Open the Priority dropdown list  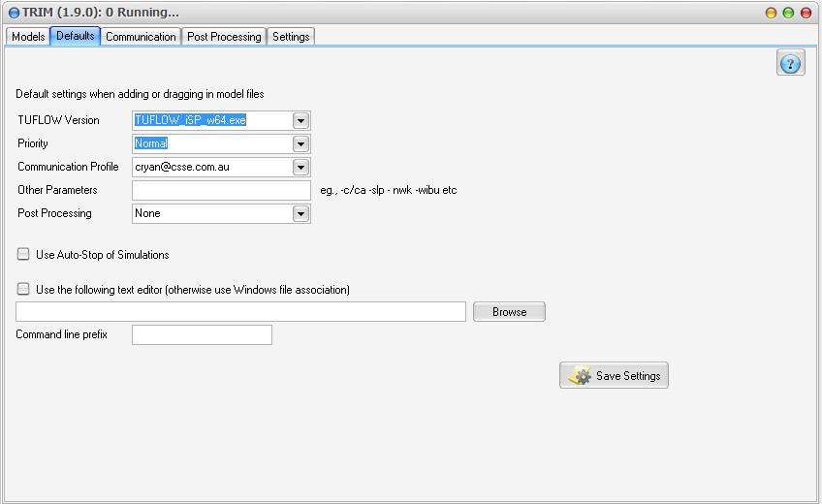tap(300, 143)
